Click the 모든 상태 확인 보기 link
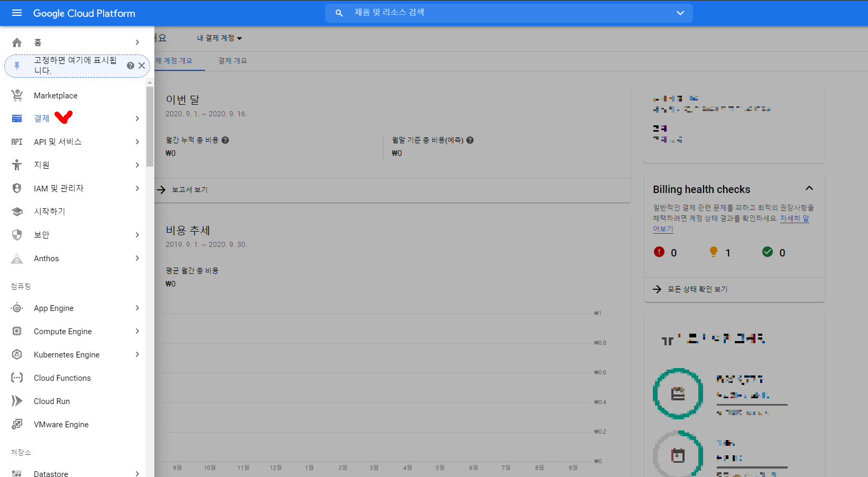The image size is (868, 477). [691, 289]
